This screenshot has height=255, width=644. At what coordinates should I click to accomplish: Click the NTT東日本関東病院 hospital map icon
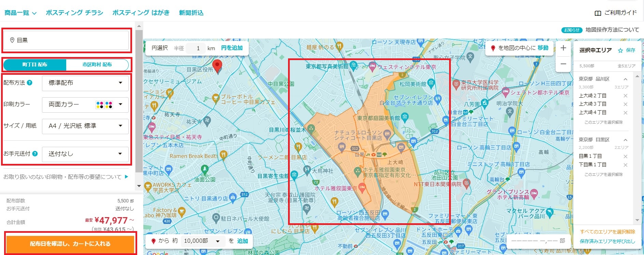tap(467, 183)
